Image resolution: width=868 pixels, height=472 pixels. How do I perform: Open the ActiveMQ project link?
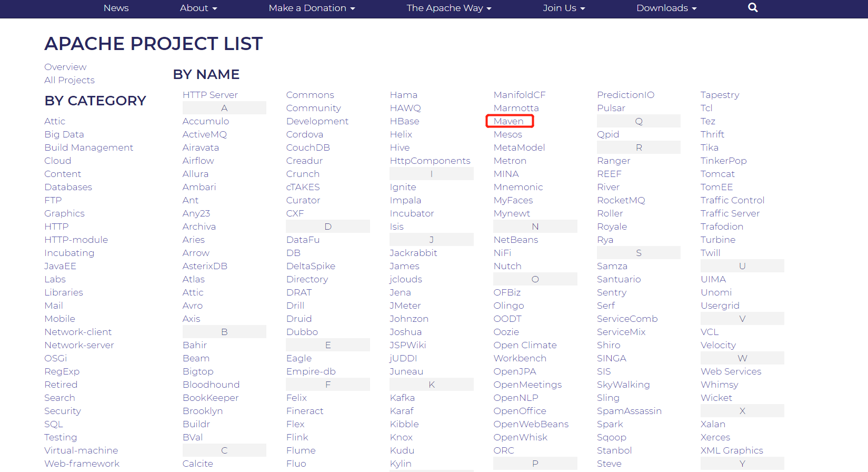tap(205, 134)
